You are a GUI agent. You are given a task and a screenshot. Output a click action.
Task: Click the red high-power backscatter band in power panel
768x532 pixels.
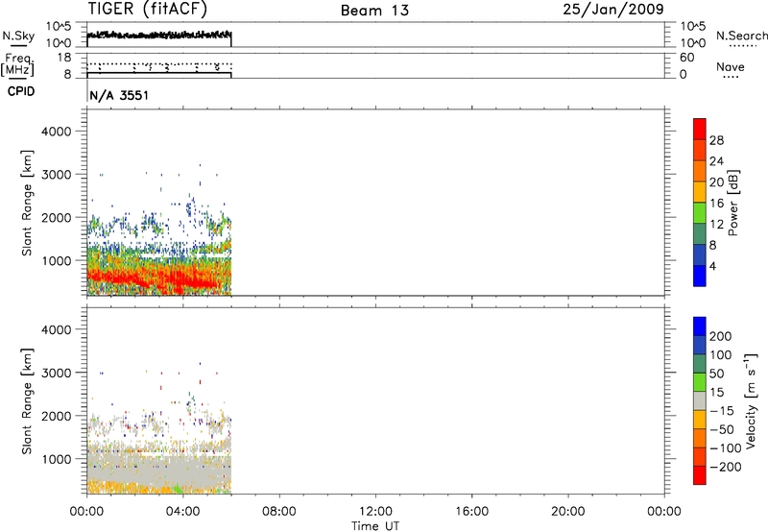click(161, 278)
